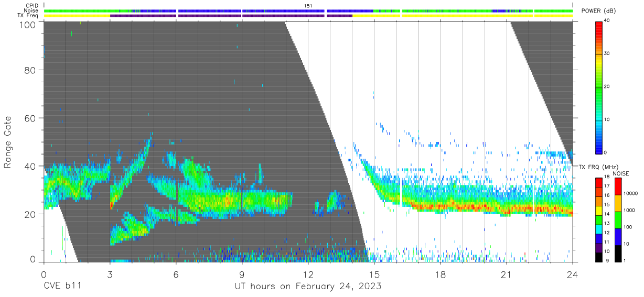Click the CPID label at top left
Viewport: 644px width, 297px height.
point(33,6)
